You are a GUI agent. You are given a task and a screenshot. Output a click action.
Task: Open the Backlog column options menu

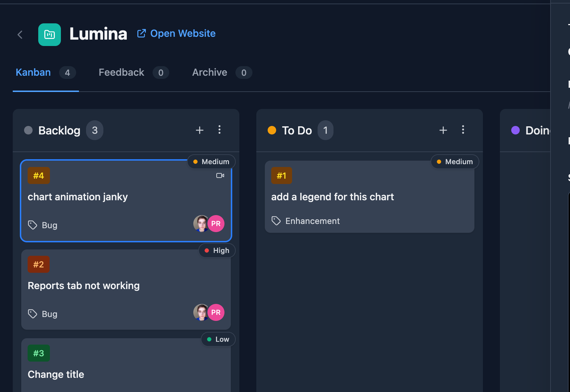[220, 130]
